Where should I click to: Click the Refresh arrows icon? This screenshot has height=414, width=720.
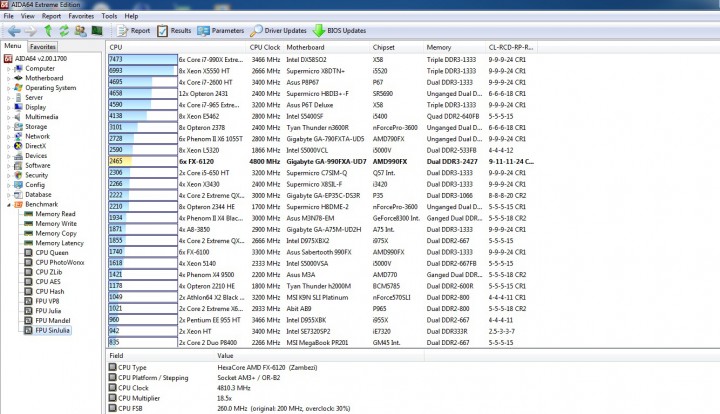coord(64,31)
